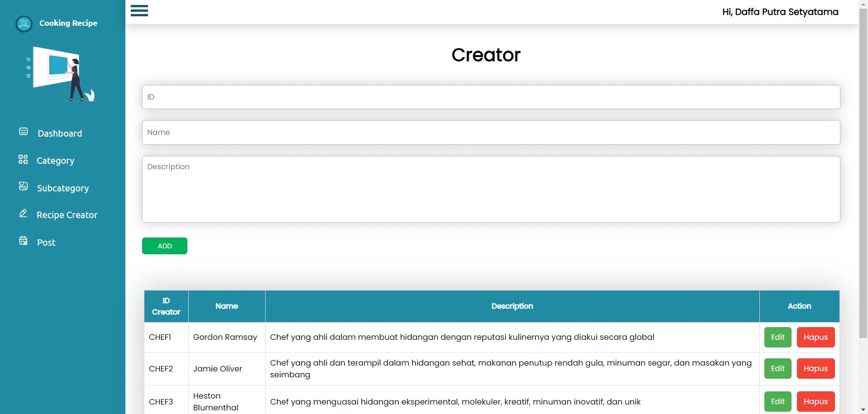Viewport: 868px width, 414px height.
Task: Click the page vertical scrollbar down arrow
Action: coord(863,409)
